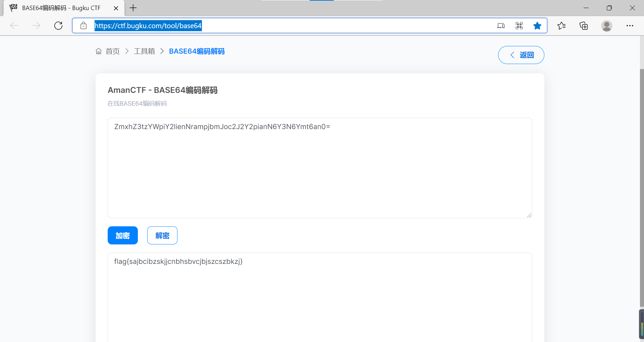Viewport: 644px width, 342px height.
Task: Navigate back with the back arrow
Action: pos(14,25)
